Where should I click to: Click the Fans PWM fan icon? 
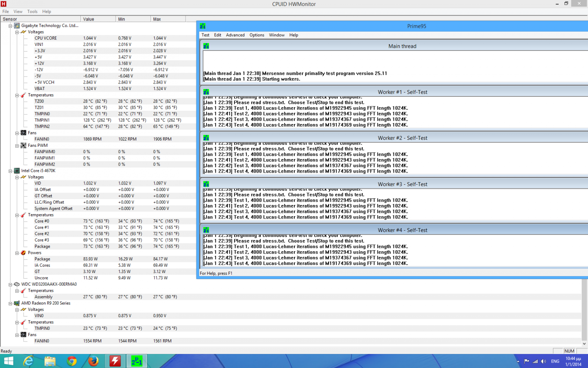23,145
